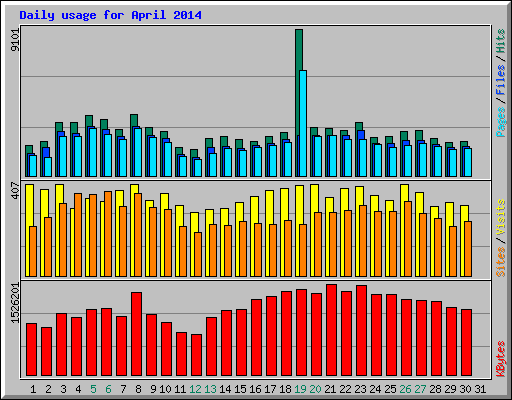
Task: Click day label 10 on the x-axis
Action: [165, 389]
